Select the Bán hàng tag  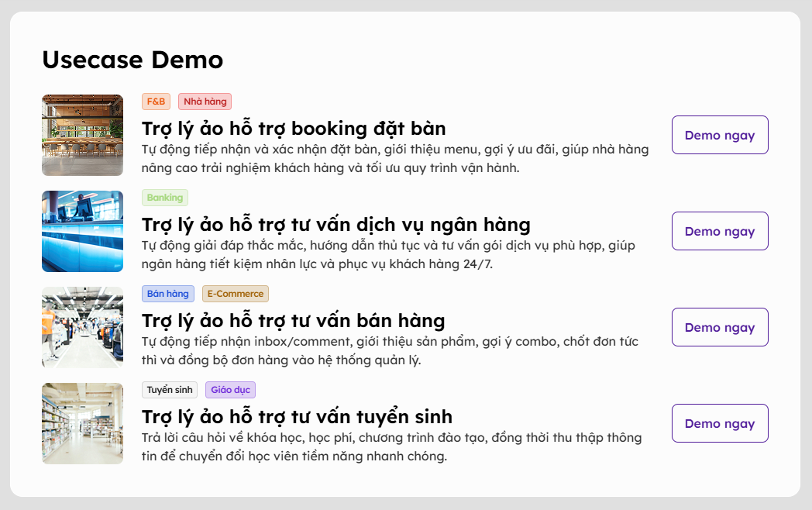168,294
